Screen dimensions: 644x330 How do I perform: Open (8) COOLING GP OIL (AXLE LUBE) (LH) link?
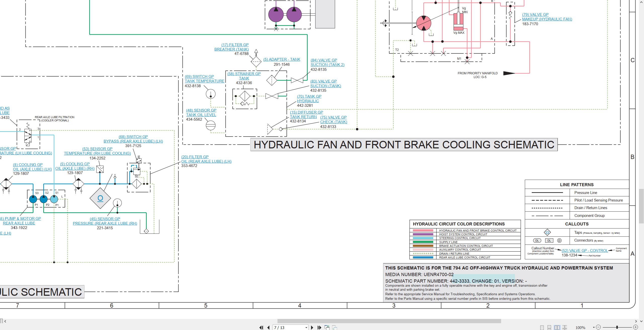tap(32, 167)
